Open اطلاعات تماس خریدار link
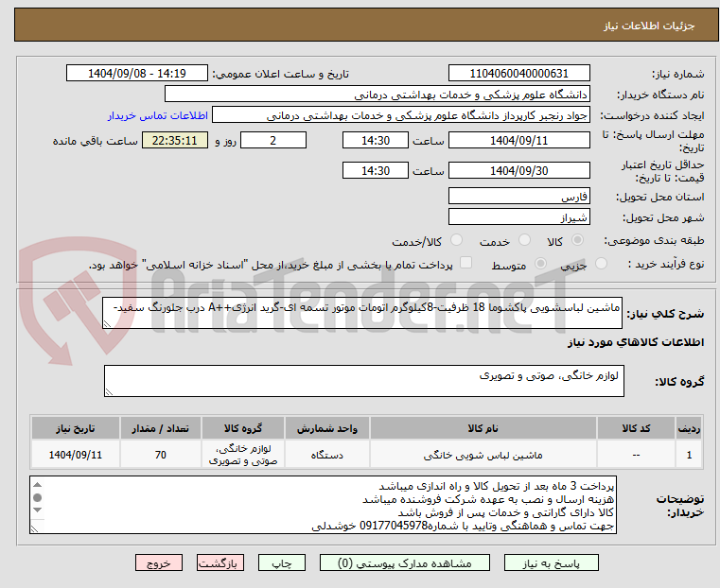The width and height of the screenshot is (720, 588). tap(158, 115)
